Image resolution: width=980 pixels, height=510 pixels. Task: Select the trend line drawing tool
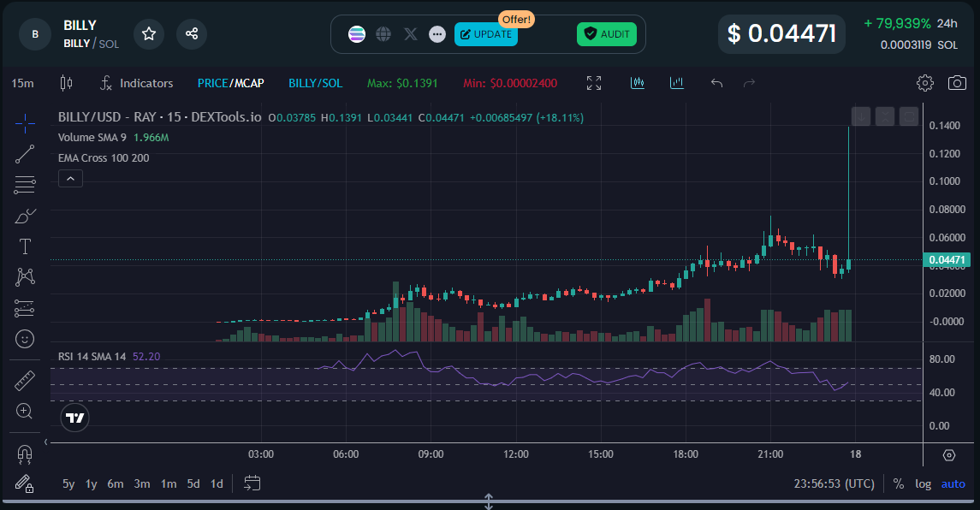pos(25,154)
